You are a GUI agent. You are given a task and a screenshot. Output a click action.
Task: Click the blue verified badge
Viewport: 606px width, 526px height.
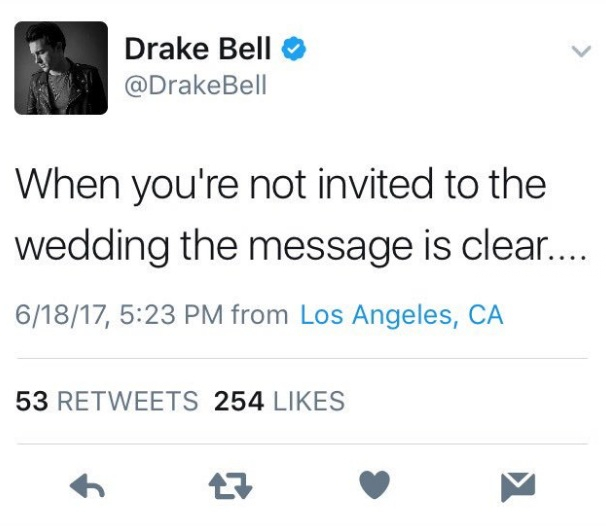[x=292, y=48]
